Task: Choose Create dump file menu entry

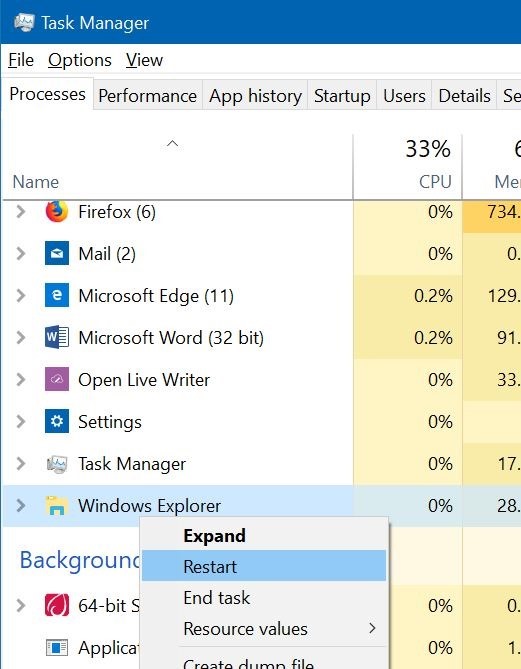Action: 264,663
